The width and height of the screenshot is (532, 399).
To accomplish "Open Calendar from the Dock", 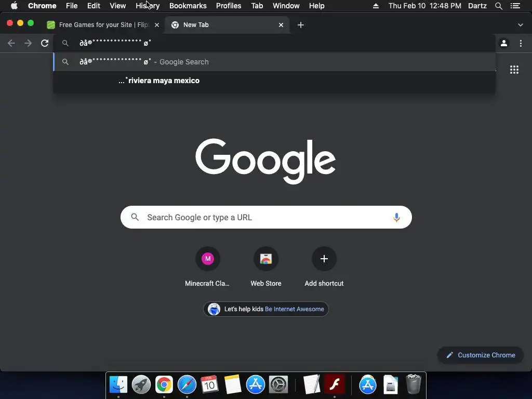I will [209, 384].
